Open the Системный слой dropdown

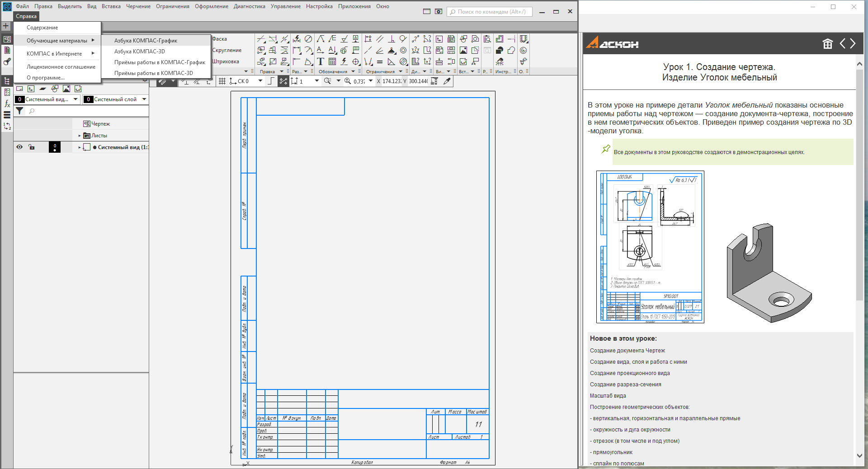[x=144, y=99]
